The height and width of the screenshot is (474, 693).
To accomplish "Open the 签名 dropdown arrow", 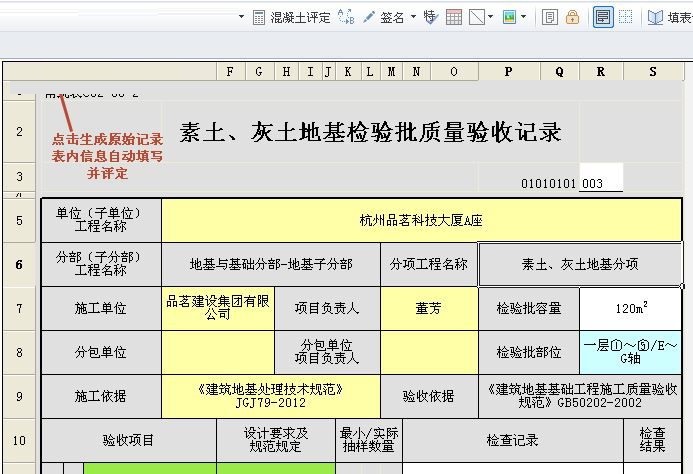I will point(414,17).
